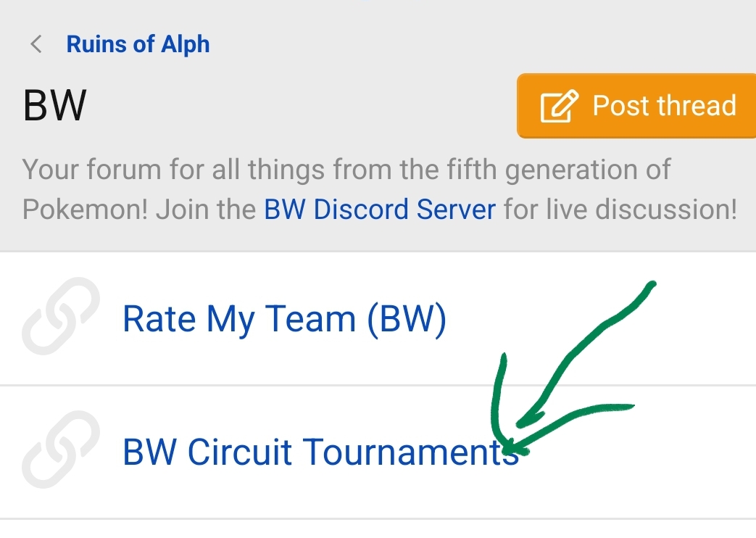Open the Ruins of Alph breadcrumb link

[x=138, y=44]
